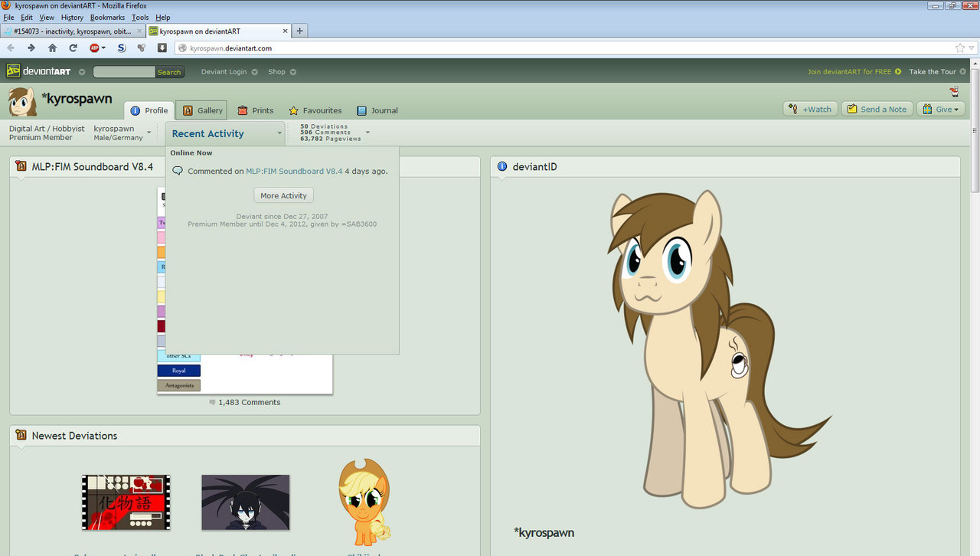
Task: Click the +Watch button
Action: coord(811,109)
